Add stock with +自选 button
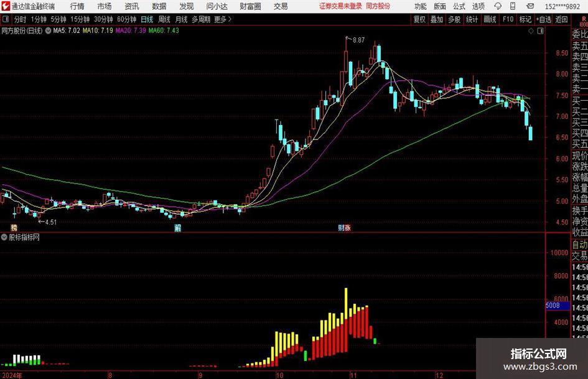Viewport: 588px width, 379px height. point(544,19)
